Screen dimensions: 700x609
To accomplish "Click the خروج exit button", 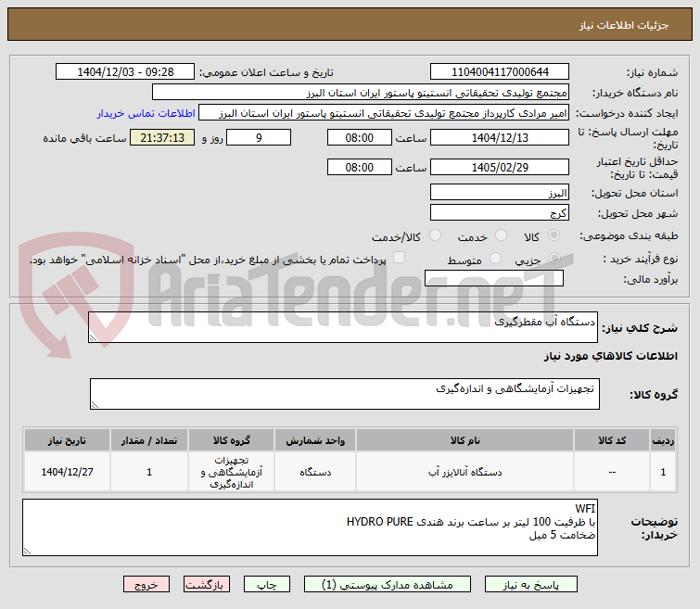I will [146, 585].
